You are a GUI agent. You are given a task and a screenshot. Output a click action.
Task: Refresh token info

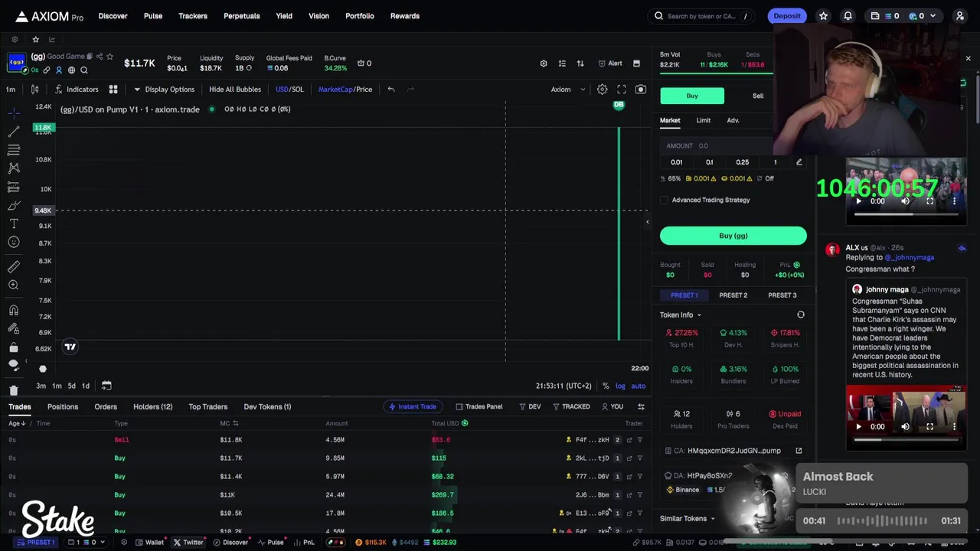pyautogui.click(x=801, y=315)
